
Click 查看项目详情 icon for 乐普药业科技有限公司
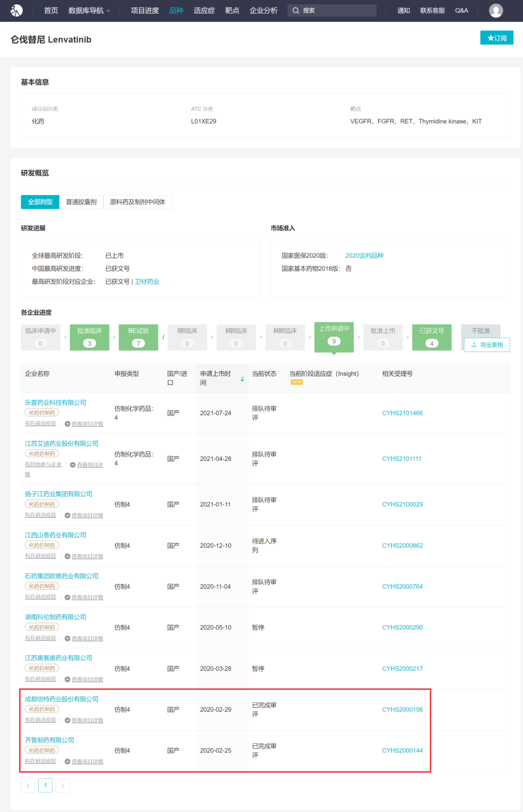coord(67,424)
